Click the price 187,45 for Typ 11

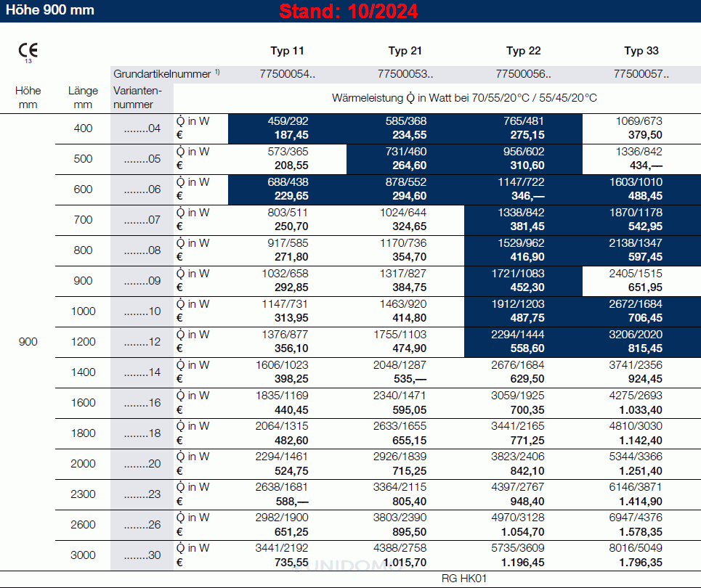[291, 135]
